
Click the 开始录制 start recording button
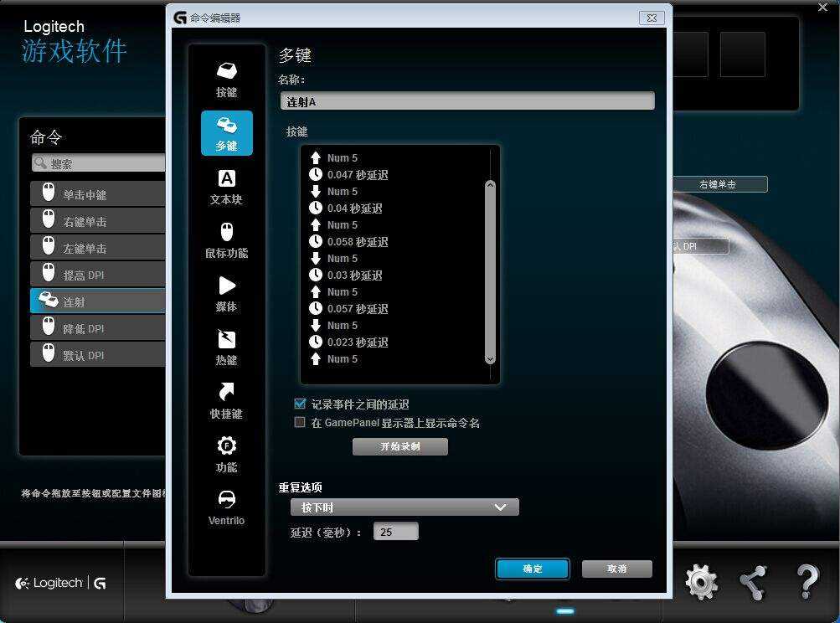[x=400, y=446]
